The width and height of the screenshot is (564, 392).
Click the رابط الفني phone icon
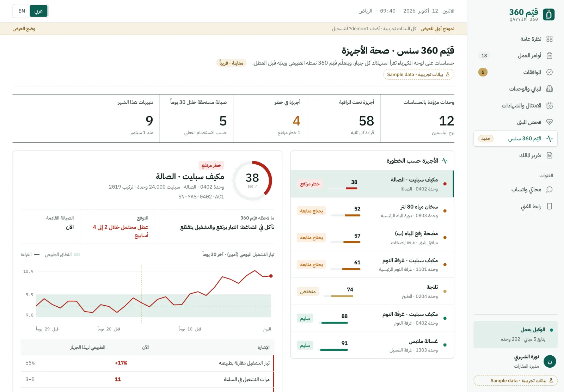click(x=549, y=206)
